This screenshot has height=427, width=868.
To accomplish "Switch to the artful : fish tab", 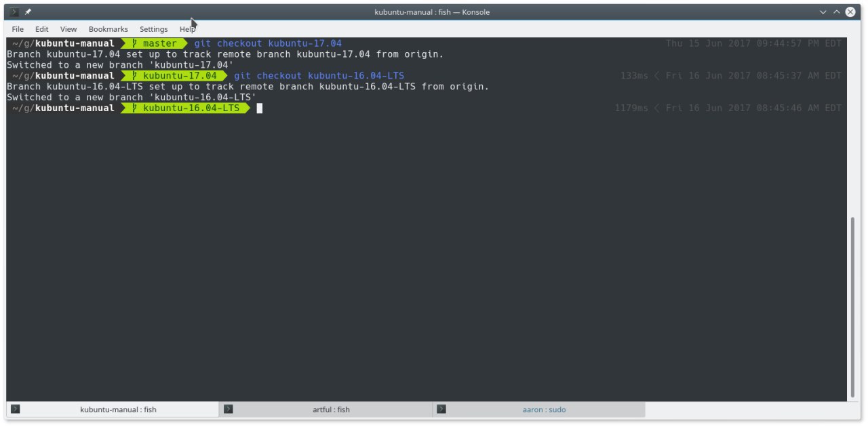I will 331,409.
